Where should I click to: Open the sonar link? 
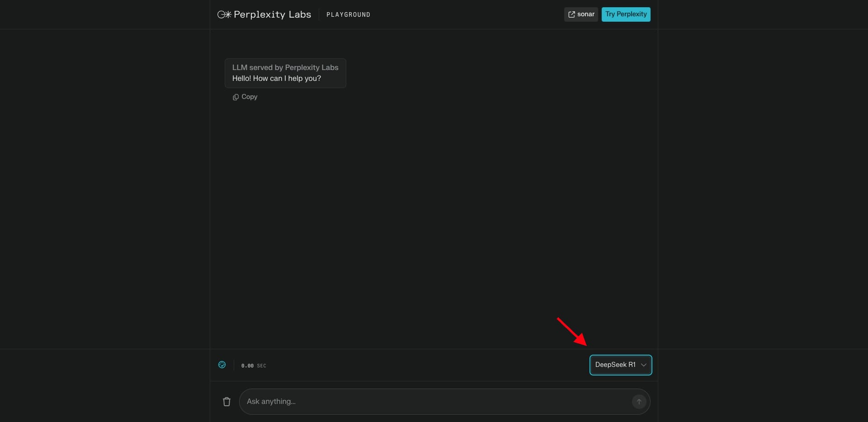[x=581, y=14]
